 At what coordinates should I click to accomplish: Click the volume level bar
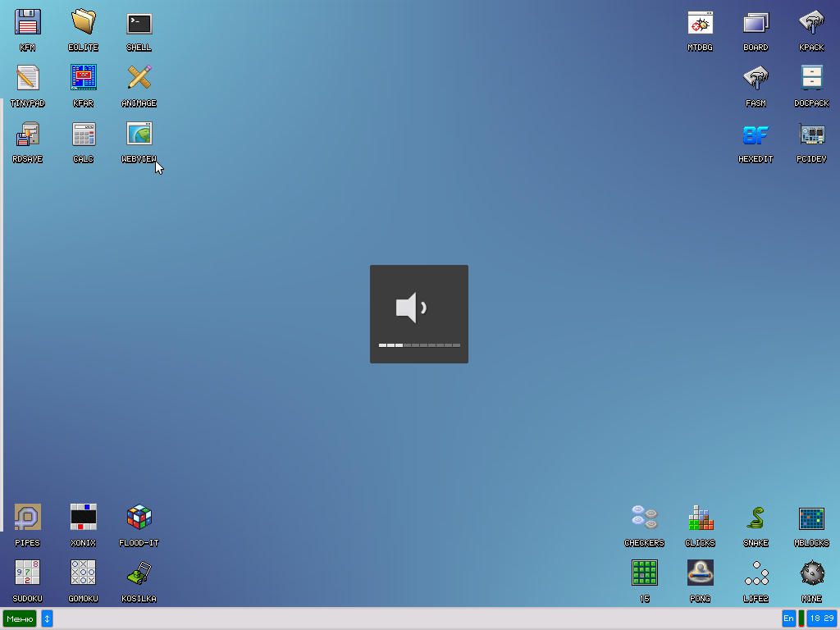pos(419,345)
